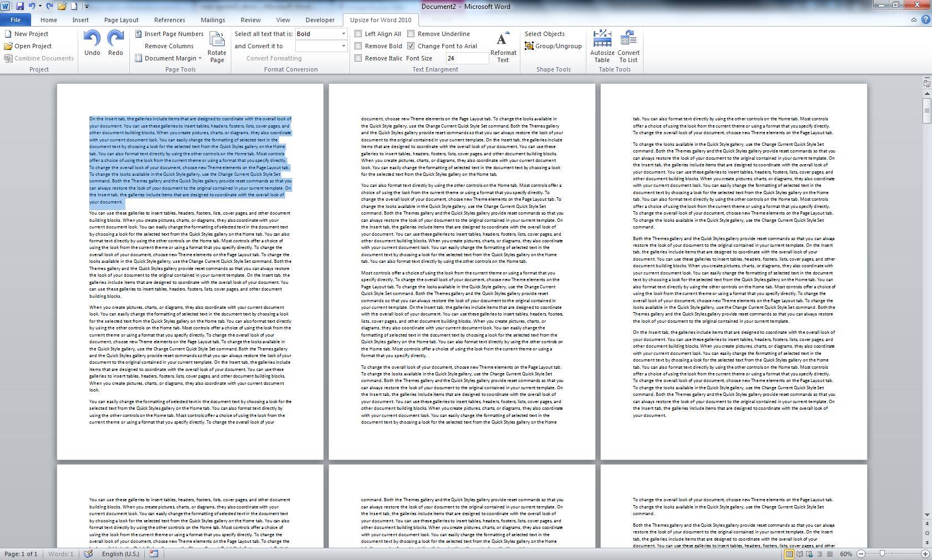Enable the Remove Italic checkbox
The image size is (932, 560).
(358, 58)
